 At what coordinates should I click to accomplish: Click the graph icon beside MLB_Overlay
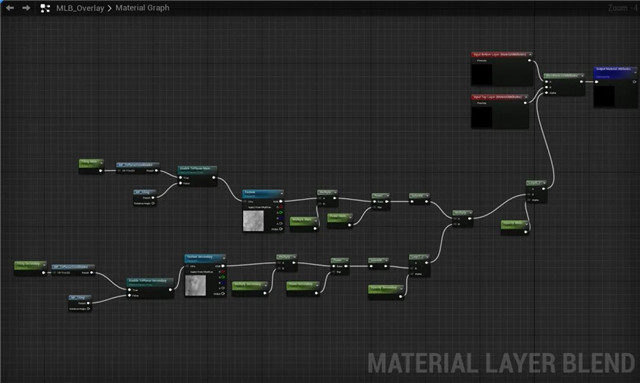click(45, 8)
